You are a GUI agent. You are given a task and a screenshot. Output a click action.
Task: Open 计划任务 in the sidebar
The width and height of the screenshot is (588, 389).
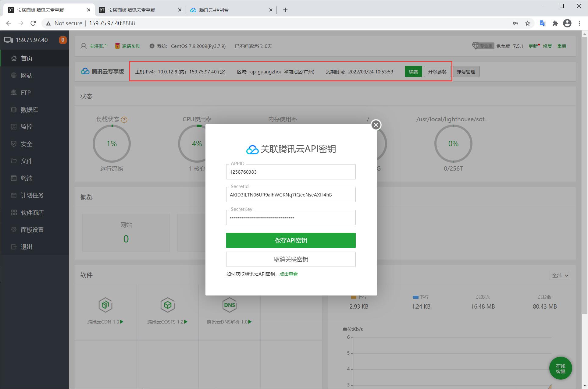tap(34, 195)
